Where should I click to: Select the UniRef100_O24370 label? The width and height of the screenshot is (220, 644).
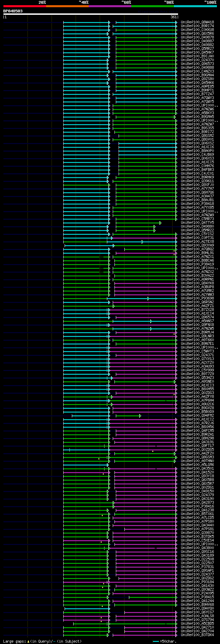pyautogui.click(x=197, y=60)
